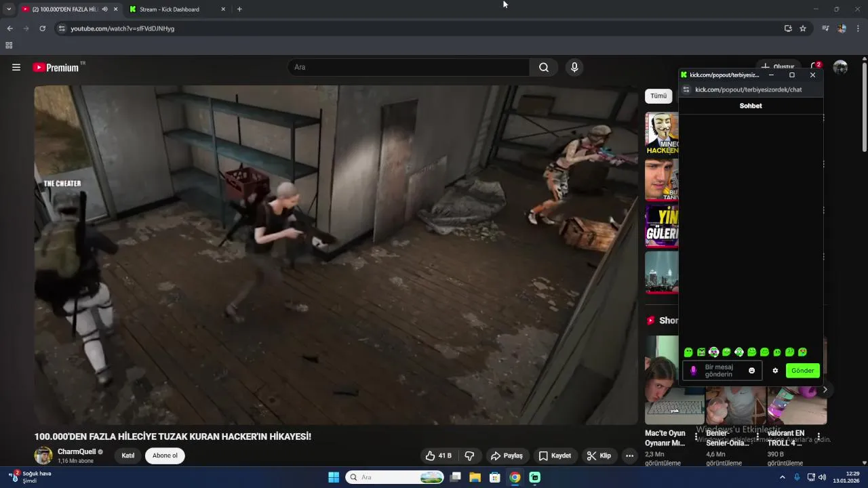Open more actions ellipsis under video

(x=629, y=455)
